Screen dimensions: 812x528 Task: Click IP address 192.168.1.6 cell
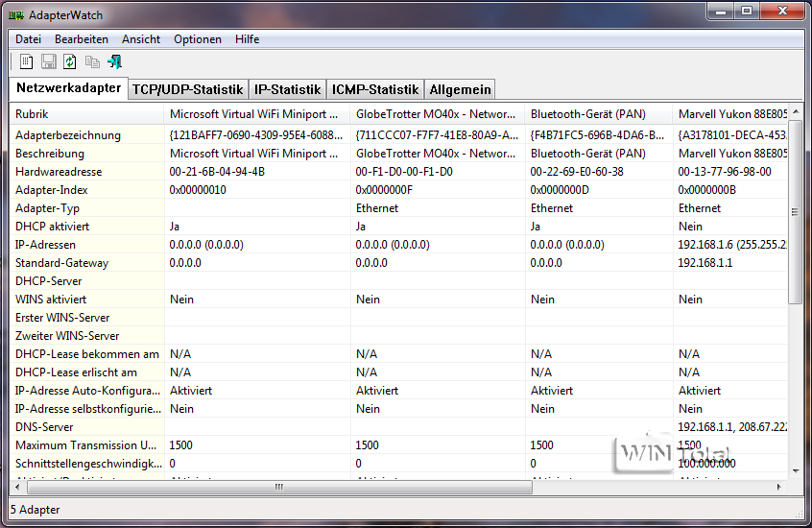[x=732, y=245]
